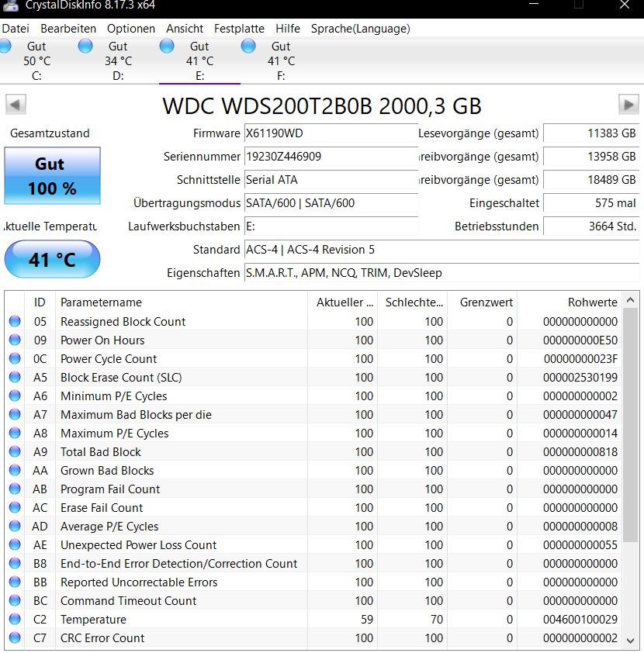
Task: Click status icon of Maximum P/E Cycles
Action: coord(15,433)
